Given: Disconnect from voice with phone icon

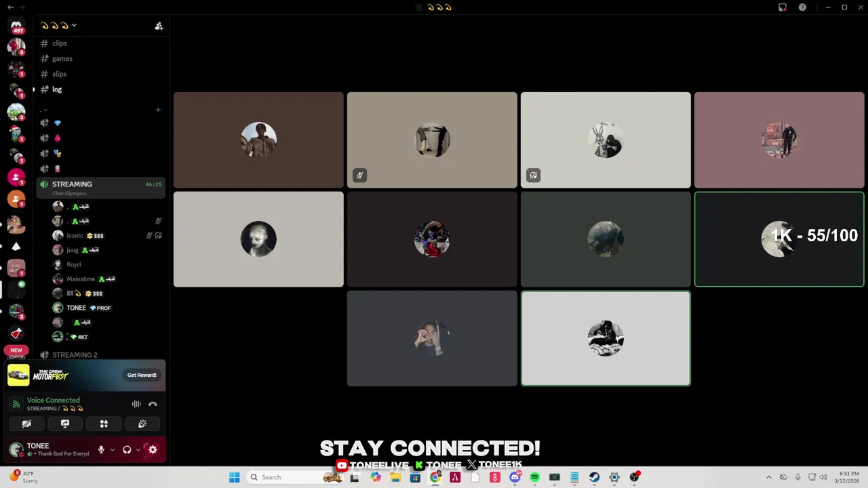Looking at the screenshot, I should tap(153, 404).
